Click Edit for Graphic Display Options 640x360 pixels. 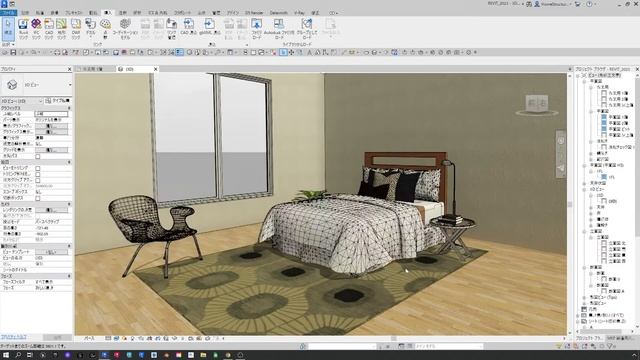[x=51, y=132]
